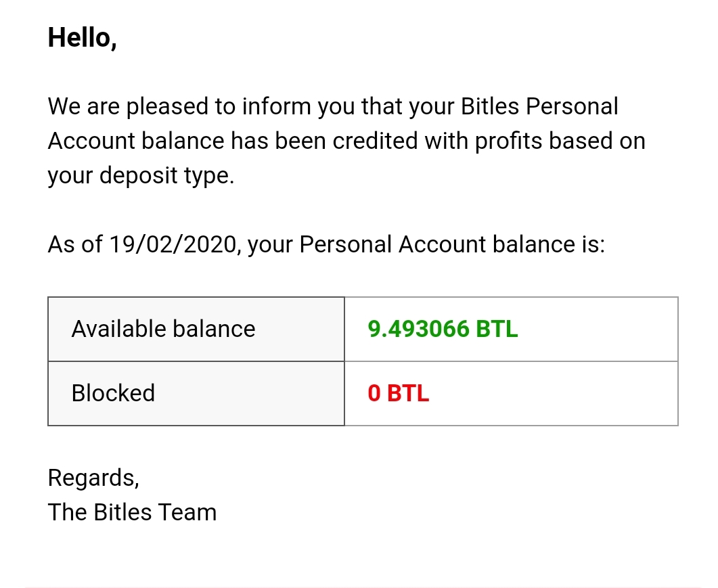Screen dimensions: 718x588
Task: Select the "Available balance" table cell
Action: (x=196, y=329)
